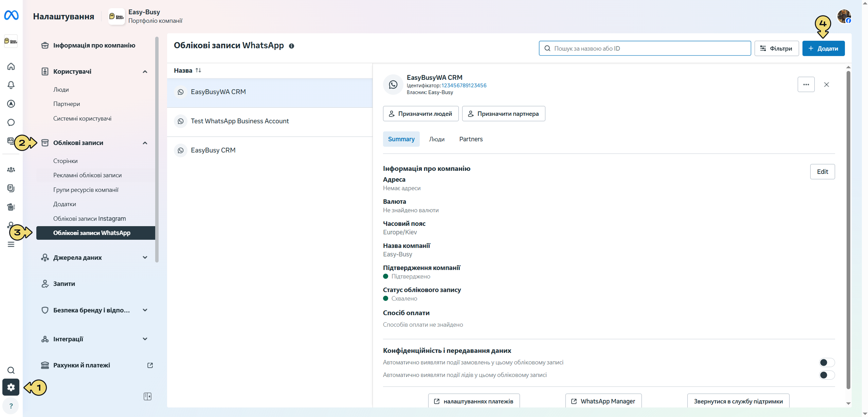
Task: Open the billing calculator icon in rail
Action: [x=11, y=207]
